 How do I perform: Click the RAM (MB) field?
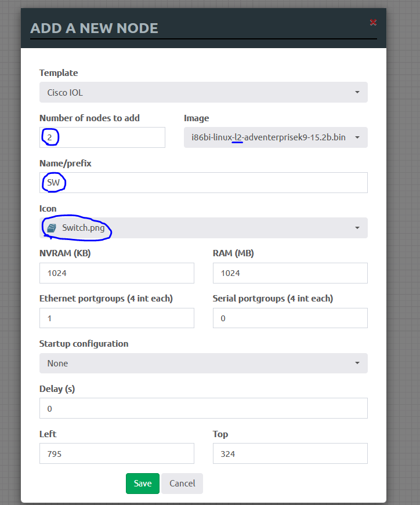coord(290,273)
